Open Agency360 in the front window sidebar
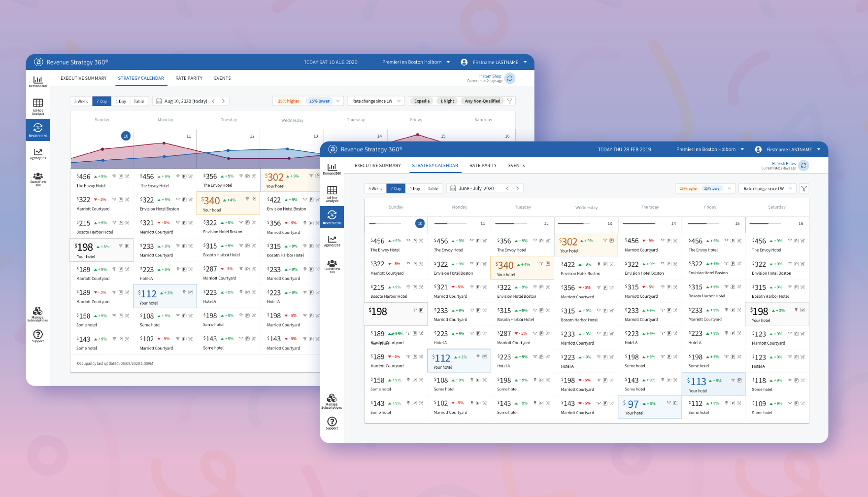 332,241
